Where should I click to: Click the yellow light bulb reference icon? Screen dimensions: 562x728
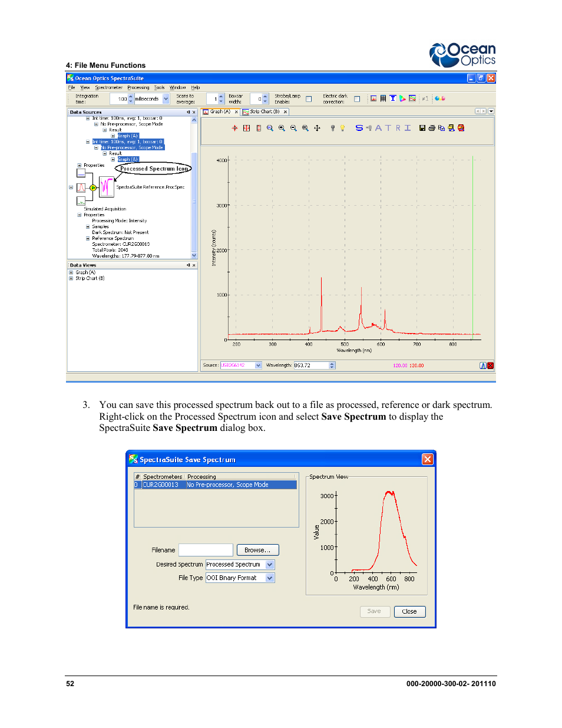pos(342,128)
